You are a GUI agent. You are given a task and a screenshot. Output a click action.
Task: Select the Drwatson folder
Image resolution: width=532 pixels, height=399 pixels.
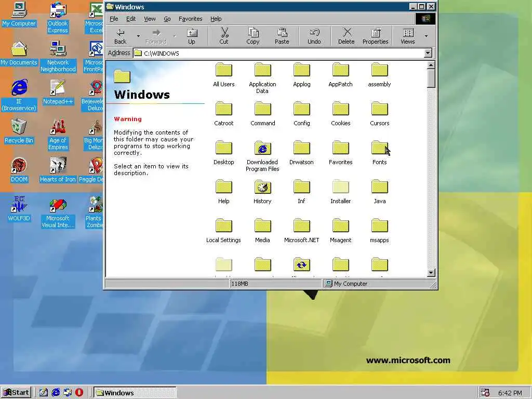pyautogui.click(x=302, y=153)
